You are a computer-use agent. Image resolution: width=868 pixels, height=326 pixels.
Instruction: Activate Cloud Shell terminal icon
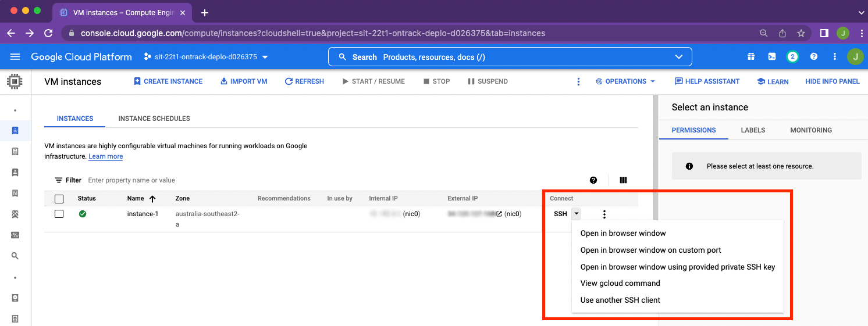coord(771,57)
